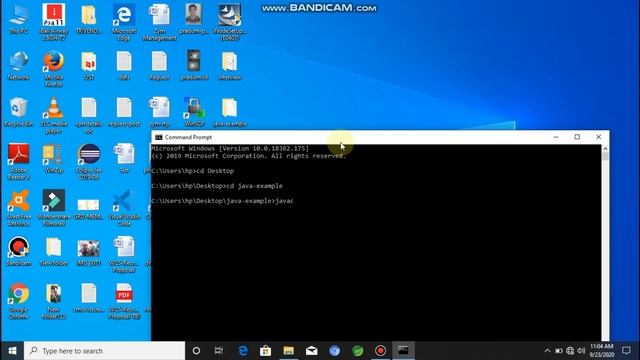The height and width of the screenshot is (360, 640).
Task: Select the PDF proposal file icon
Action: tap(124, 301)
